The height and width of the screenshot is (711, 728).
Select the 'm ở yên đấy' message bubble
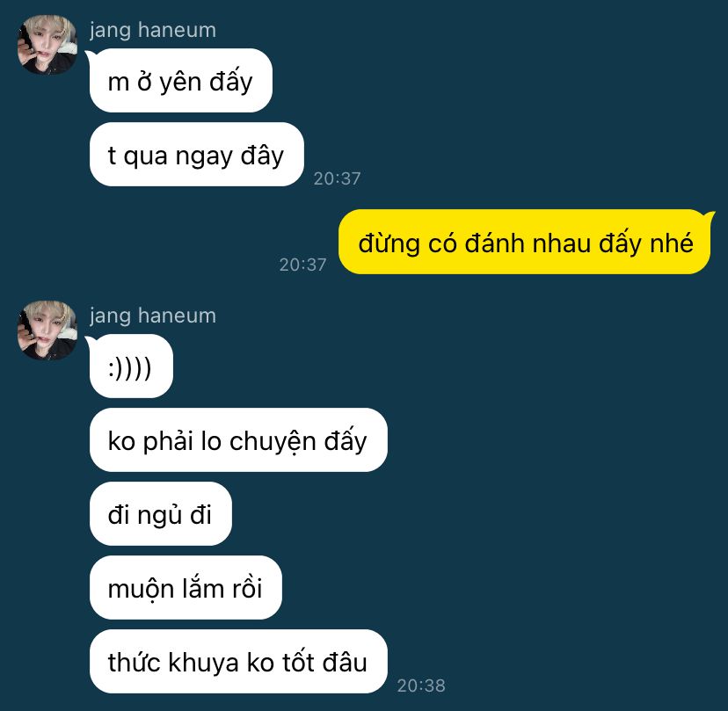[180, 81]
